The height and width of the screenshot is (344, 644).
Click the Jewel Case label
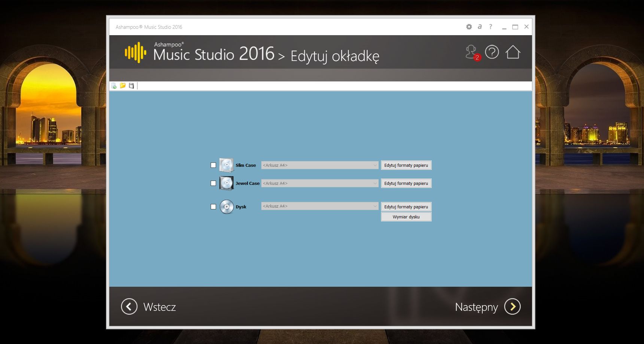pos(247,183)
